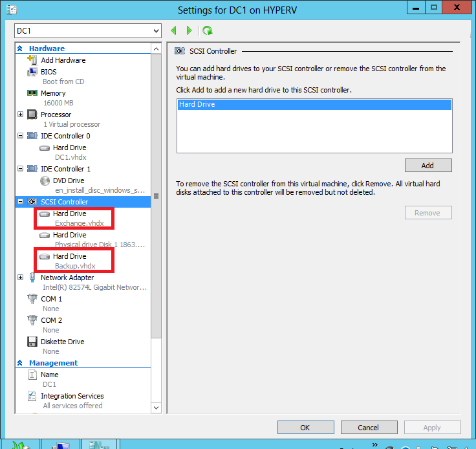Click the IDE Controller 0 icon
Viewport: 476px width, 449px height.
[32, 136]
